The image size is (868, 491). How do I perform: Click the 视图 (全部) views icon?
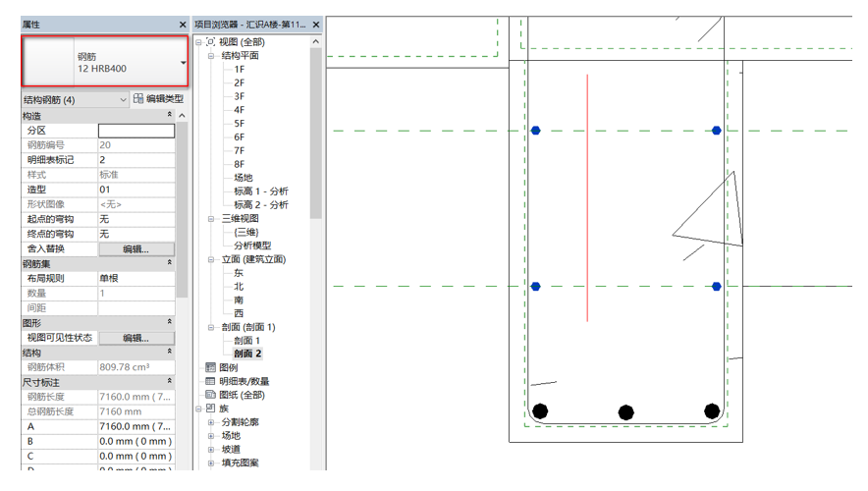[210, 42]
